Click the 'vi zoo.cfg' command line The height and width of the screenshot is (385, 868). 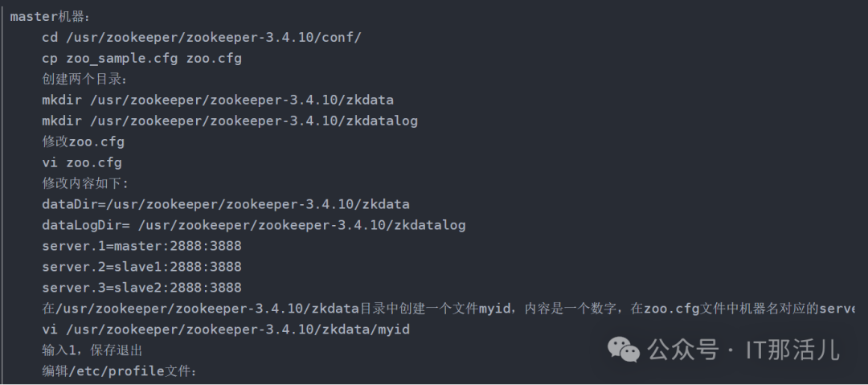(x=82, y=163)
